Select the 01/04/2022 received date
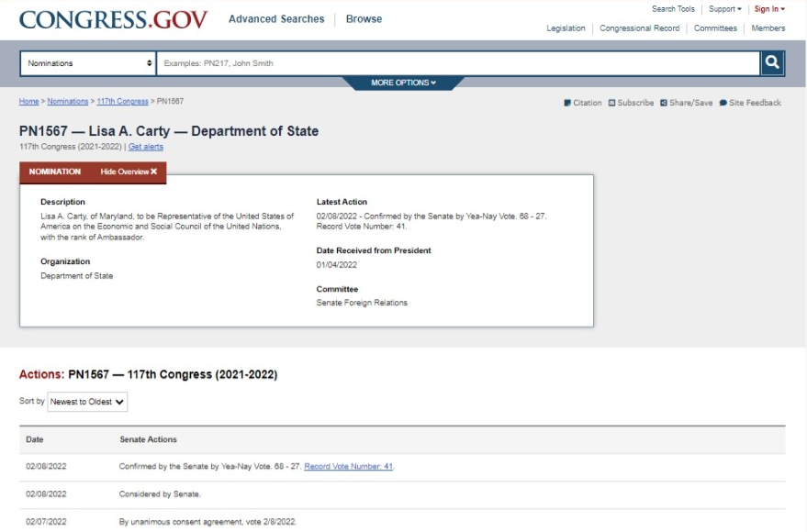Viewport: 807px width, 532px height. click(x=337, y=265)
